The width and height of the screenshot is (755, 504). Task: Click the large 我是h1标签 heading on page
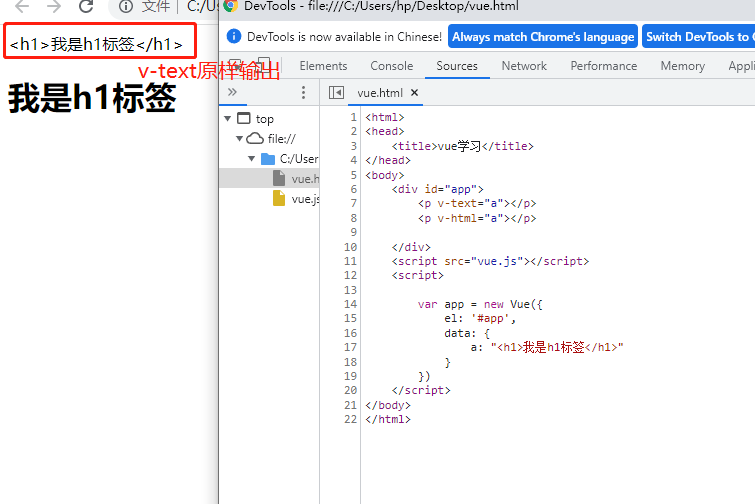92,98
